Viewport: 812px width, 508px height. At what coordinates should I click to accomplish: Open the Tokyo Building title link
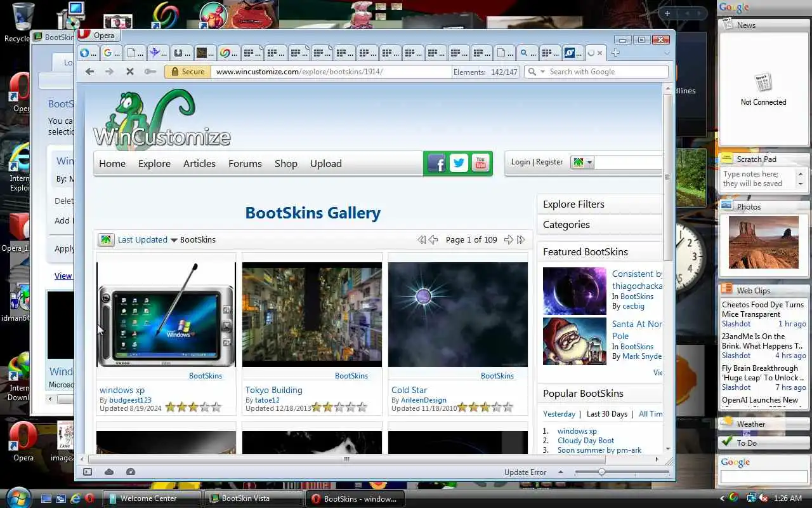(274, 390)
